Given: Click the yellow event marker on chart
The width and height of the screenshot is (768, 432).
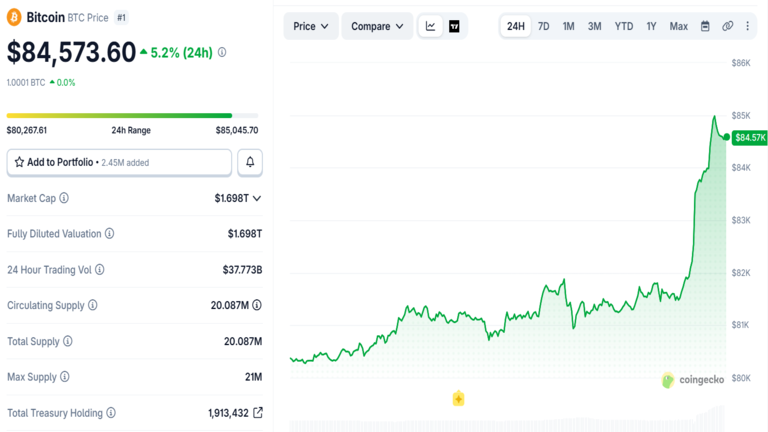Looking at the screenshot, I should [x=458, y=398].
